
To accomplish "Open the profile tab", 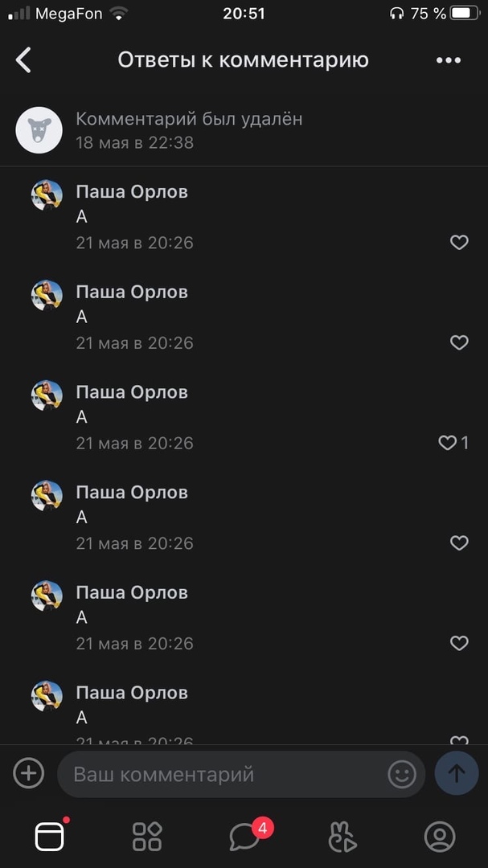I will [x=440, y=837].
